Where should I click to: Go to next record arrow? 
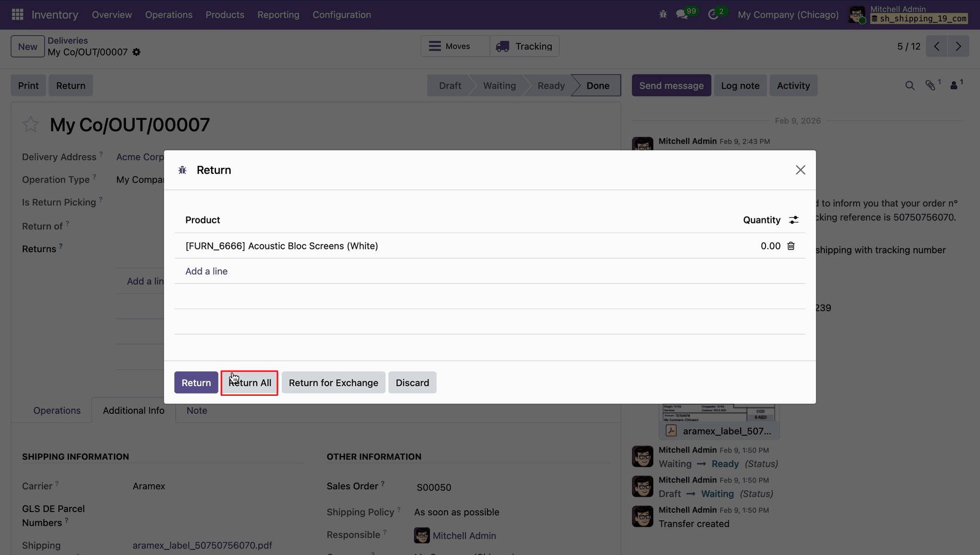point(959,46)
